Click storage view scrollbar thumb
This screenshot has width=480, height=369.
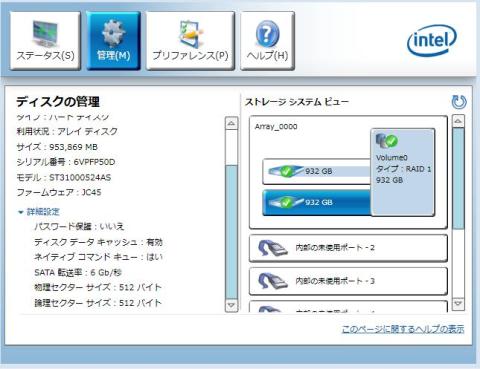click(458, 178)
